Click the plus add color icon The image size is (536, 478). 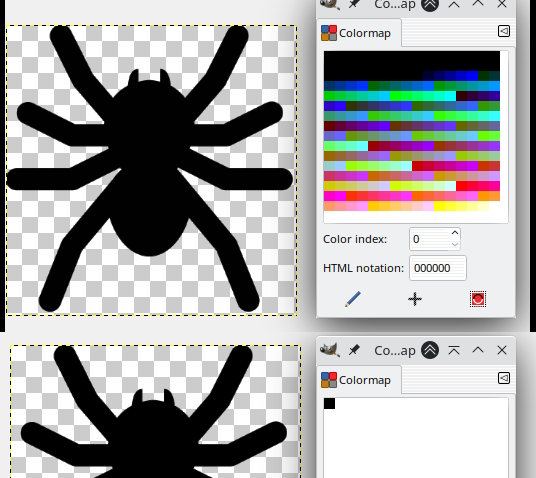[415, 299]
